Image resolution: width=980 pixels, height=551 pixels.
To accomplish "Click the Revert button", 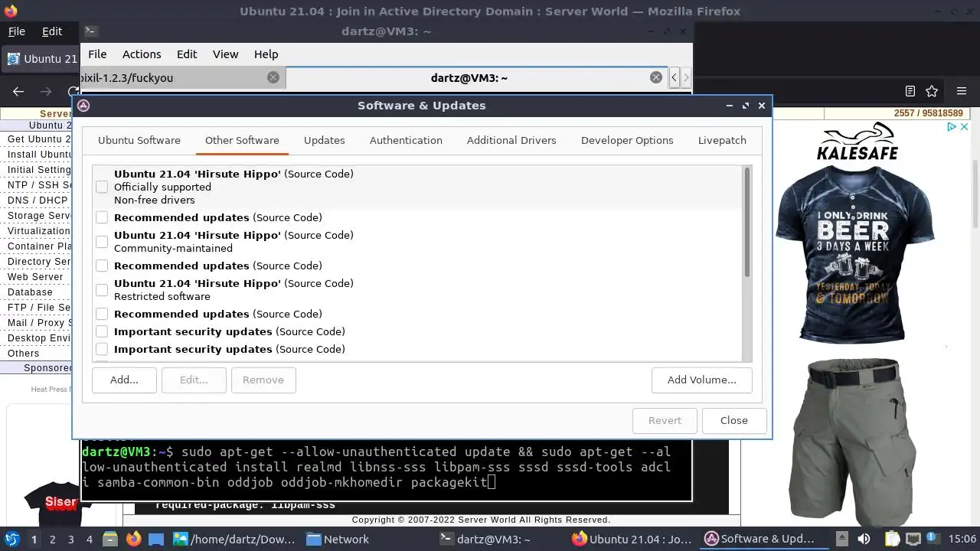I will (665, 420).
